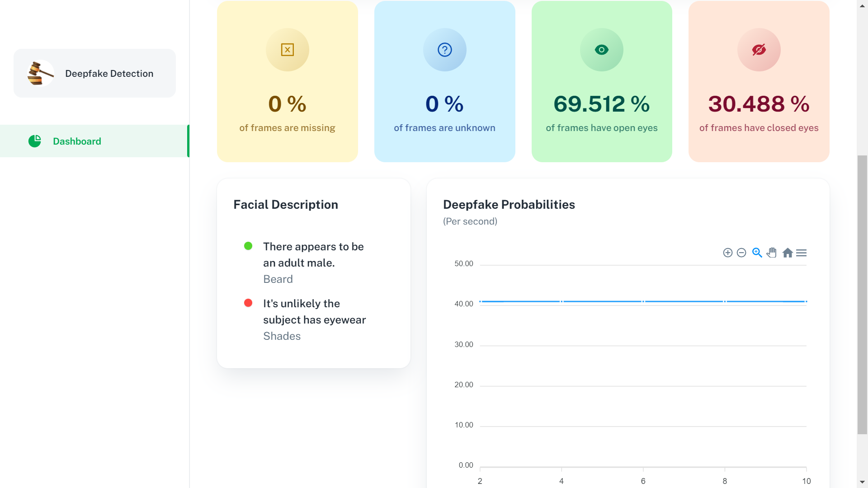868x488 pixels.
Task: Click the missing frames box icon
Action: point(288,50)
